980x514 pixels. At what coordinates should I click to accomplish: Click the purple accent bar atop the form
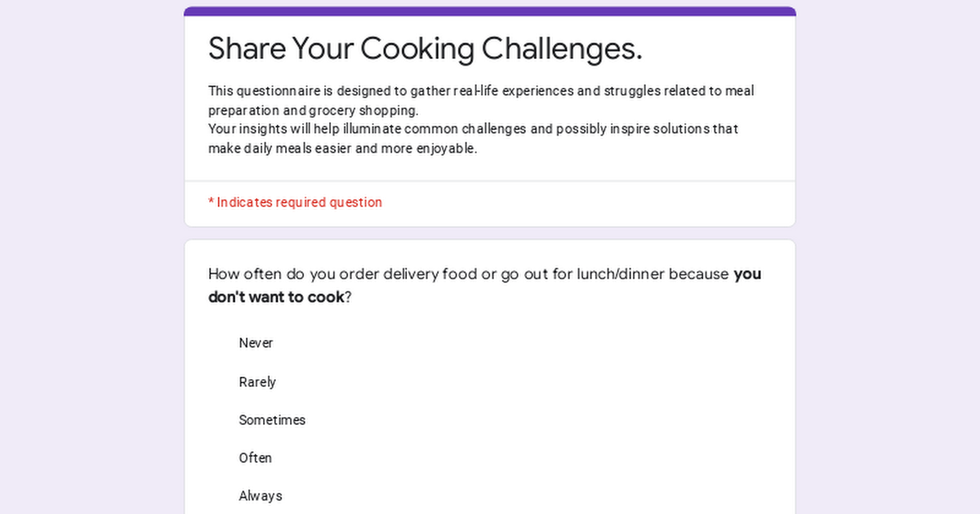tap(490, 11)
